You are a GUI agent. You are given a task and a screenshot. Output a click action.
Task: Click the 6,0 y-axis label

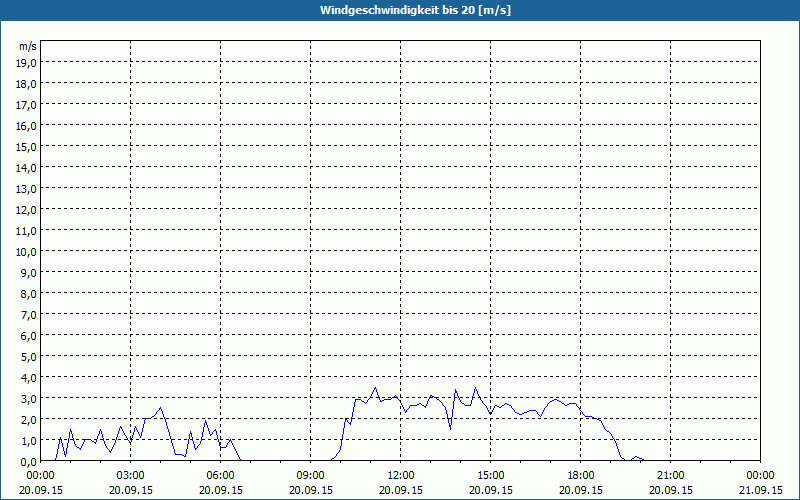coord(29,336)
